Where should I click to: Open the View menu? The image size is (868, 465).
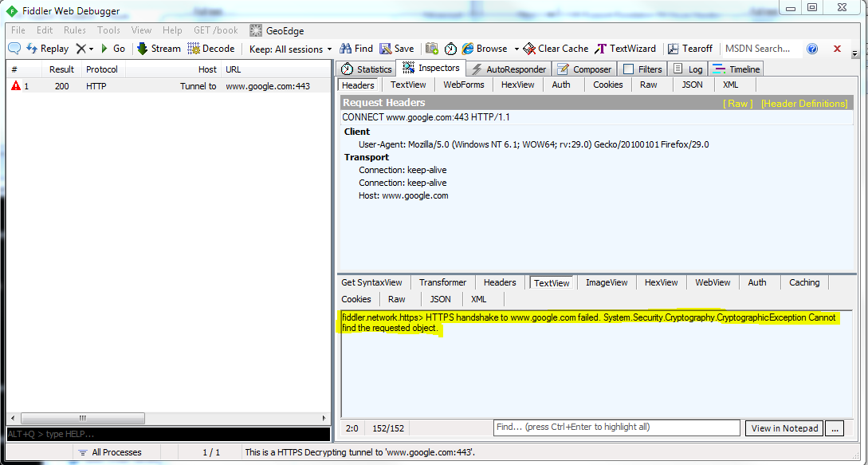141,30
